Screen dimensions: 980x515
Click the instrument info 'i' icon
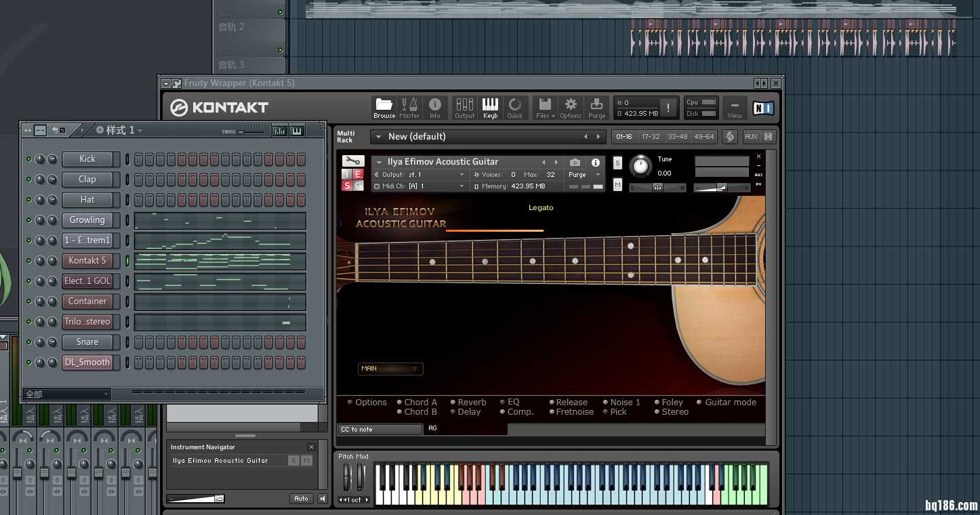596,163
